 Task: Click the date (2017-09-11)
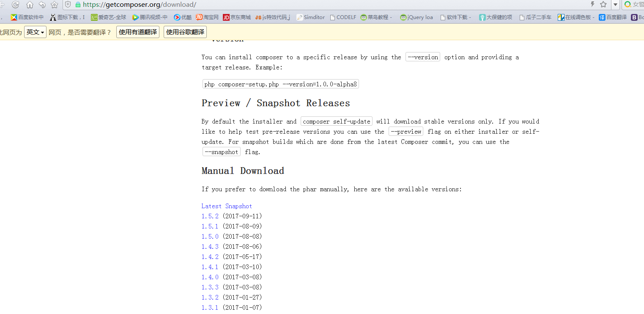pyautogui.click(x=242, y=216)
